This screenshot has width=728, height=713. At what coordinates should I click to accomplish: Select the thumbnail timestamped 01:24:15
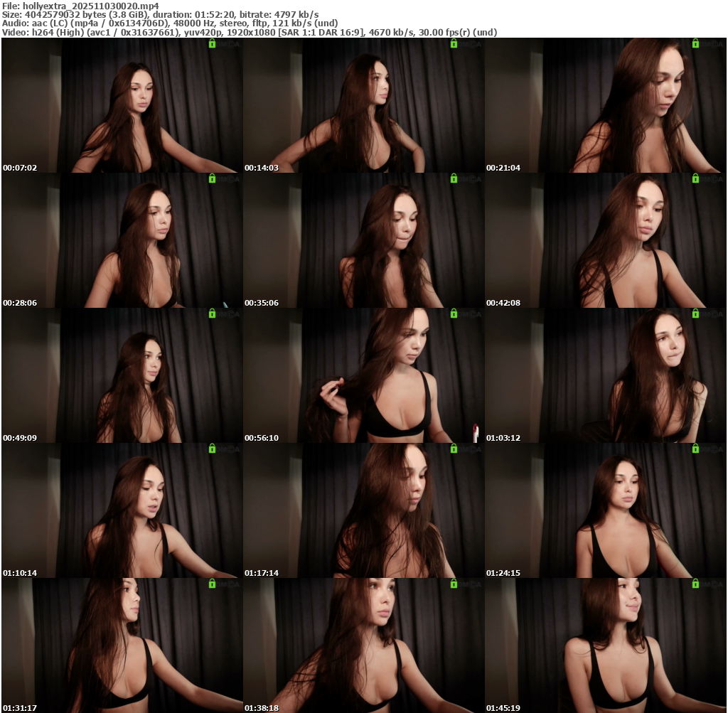(x=606, y=510)
